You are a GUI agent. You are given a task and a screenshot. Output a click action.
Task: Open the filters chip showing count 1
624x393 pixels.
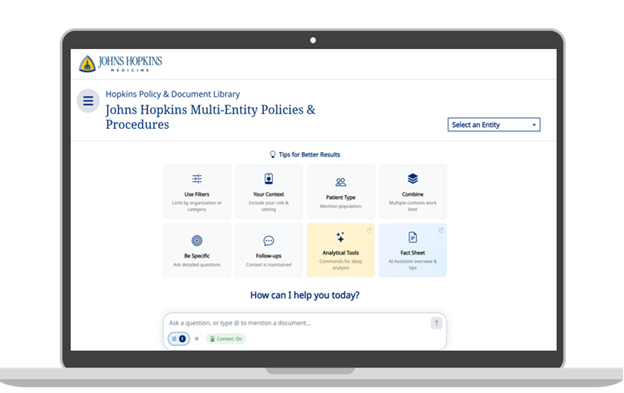point(179,339)
